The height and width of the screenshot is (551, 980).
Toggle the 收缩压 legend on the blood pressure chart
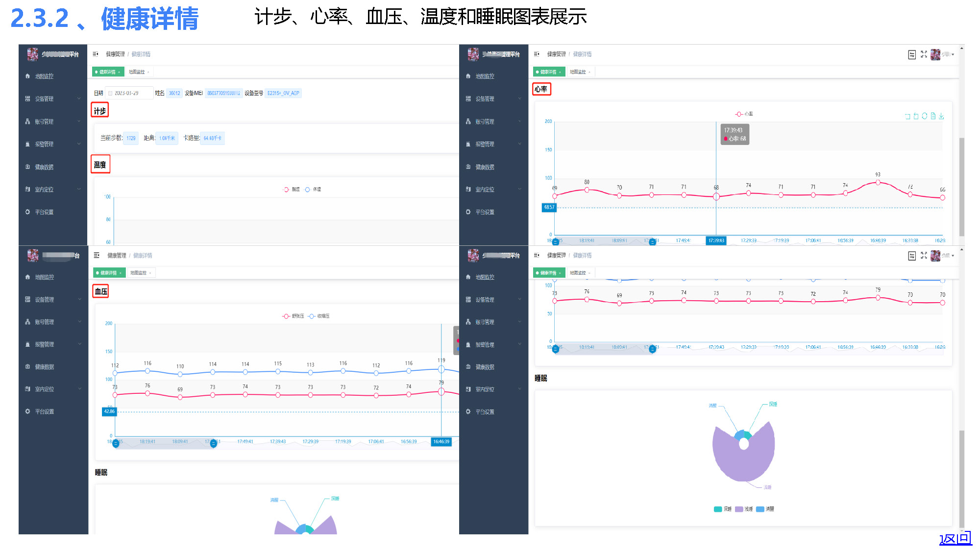point(318,316)
